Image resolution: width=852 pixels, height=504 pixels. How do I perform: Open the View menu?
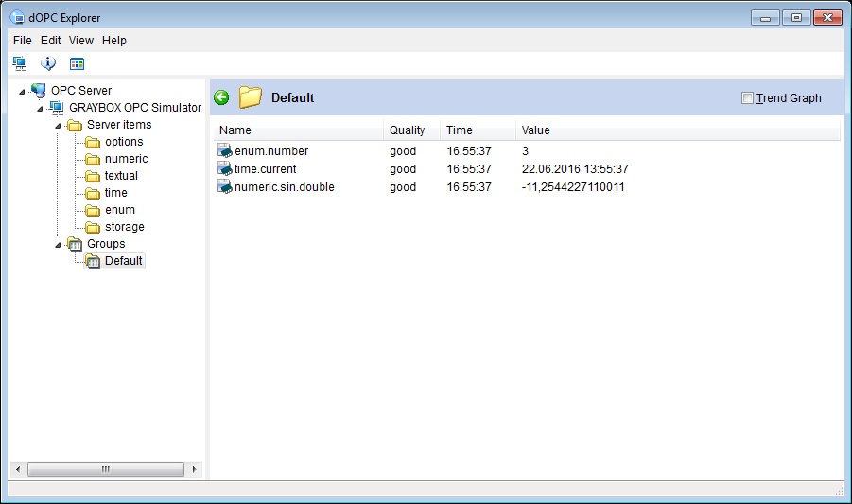point(81,41)
